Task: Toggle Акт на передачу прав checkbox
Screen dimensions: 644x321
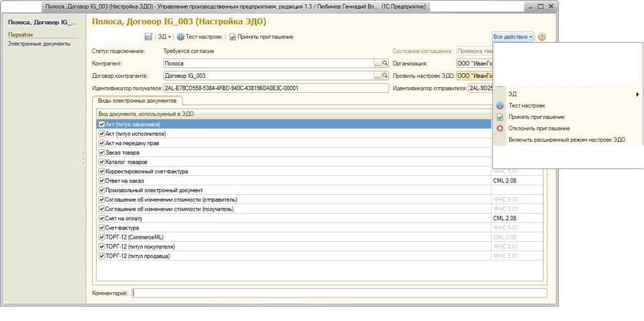Action: [x=101, y=143]
